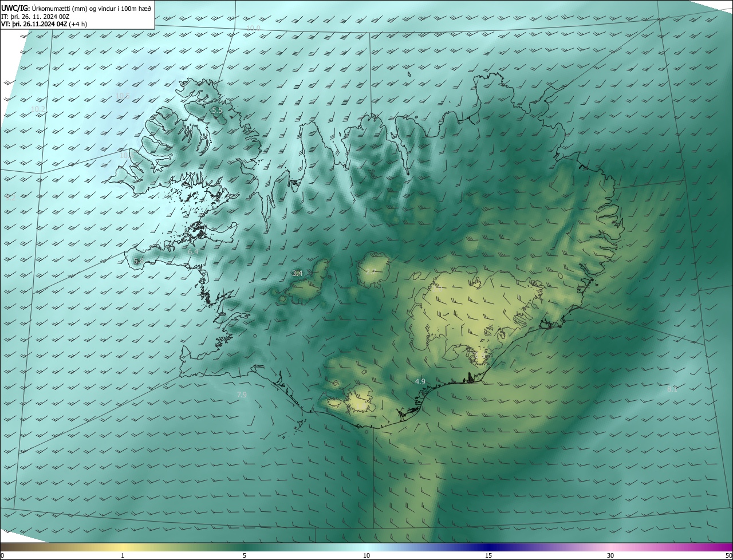Click the '15' tick on the color scale
This screenshot has width=733, height=560.
(x=488, y=555)
